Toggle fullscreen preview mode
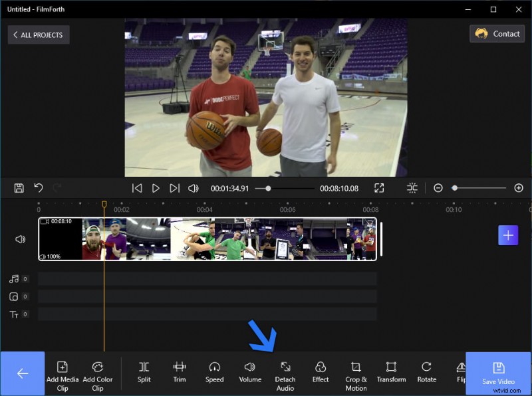This screenshot has height=396, width=532. [x=379, y=188]
